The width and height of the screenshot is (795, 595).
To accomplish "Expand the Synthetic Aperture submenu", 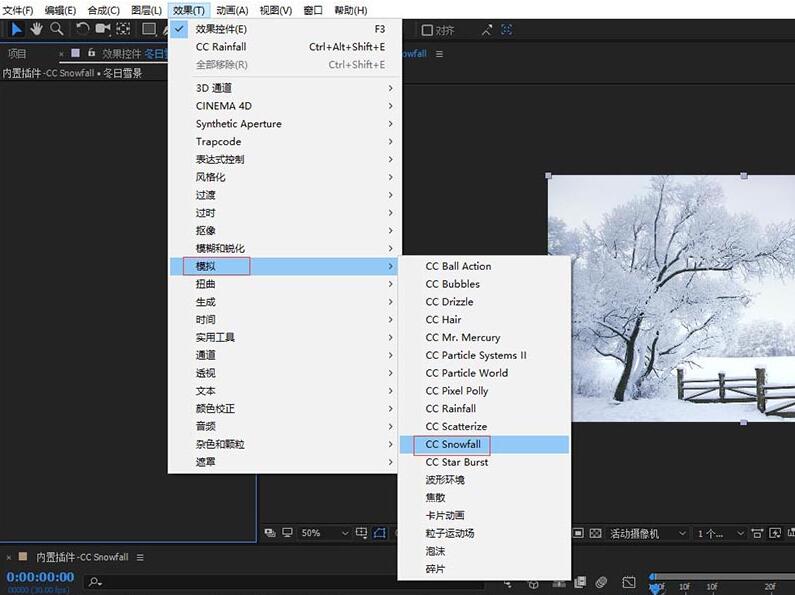I will click(x=285, y=124).
